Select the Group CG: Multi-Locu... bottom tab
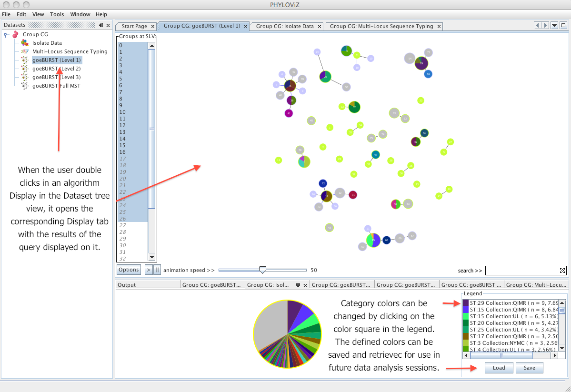Image resolution: width=571 pixels, height=392 pixels. 536,285
